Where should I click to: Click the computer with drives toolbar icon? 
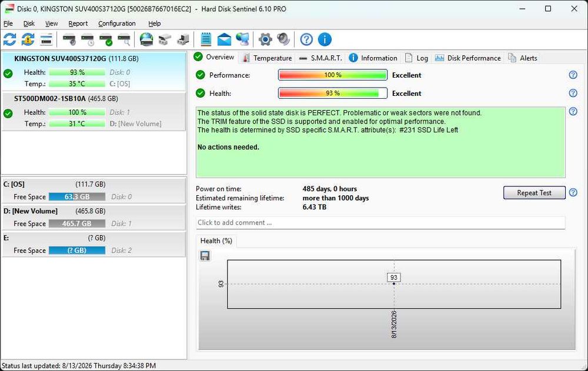(x=183, y=39)
